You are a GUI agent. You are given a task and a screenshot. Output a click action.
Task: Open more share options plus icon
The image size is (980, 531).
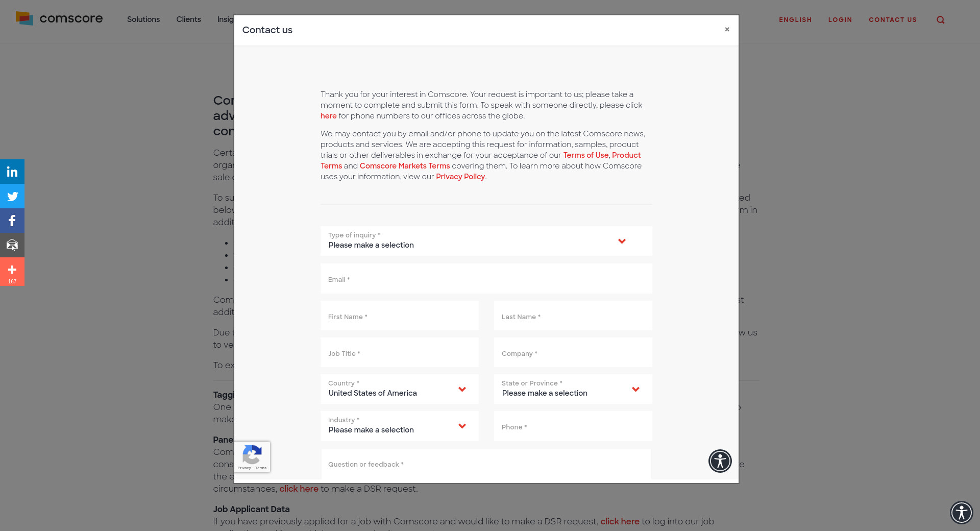coord(12,271)
